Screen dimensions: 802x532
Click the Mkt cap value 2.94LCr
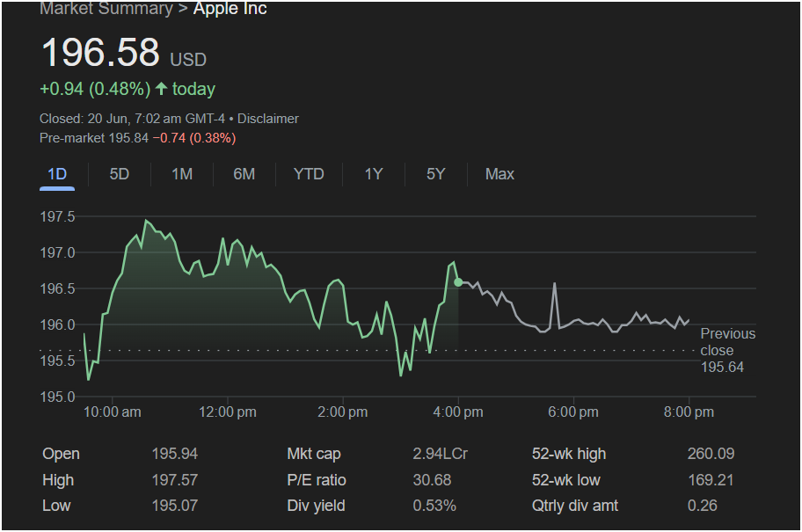tap(441, 454)
